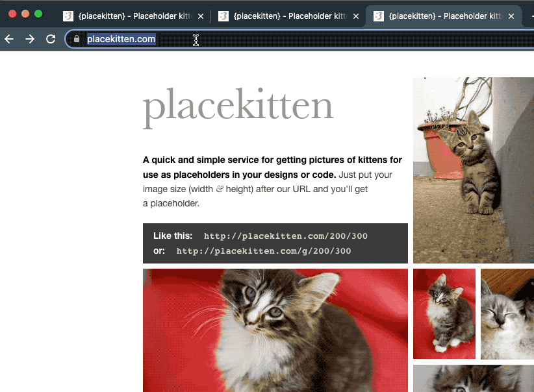Click the placekitten.com/200/300 example URL

coord(286,236)
